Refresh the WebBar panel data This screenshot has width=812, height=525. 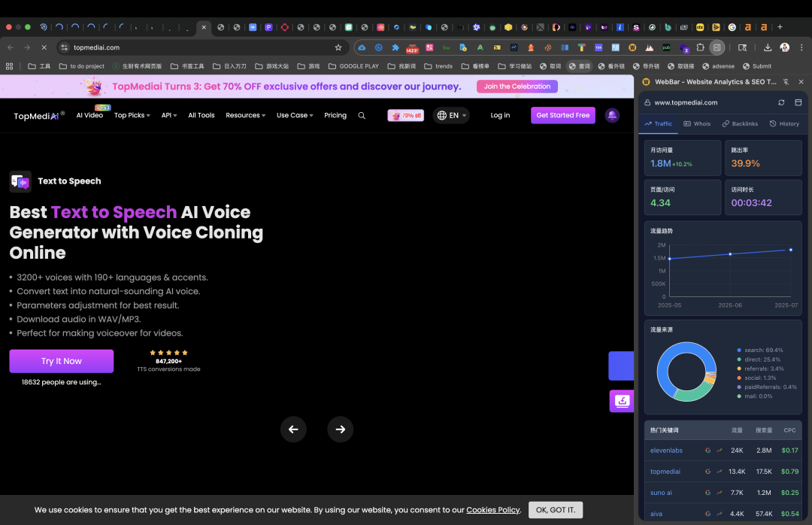tap(781, 102)
